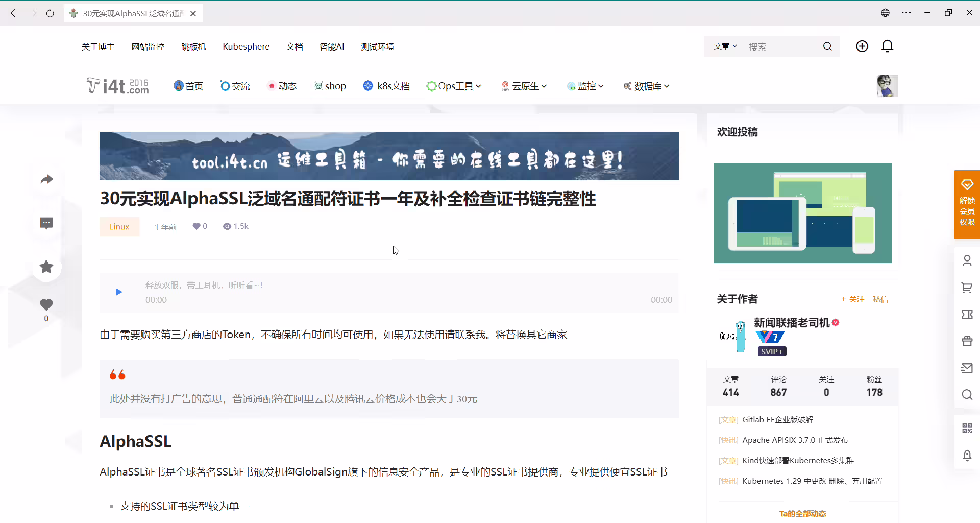Click the 欢迎投稿 sidebar illustration
Viewport: 980px width, 523px height.
(x=802, y=213)
